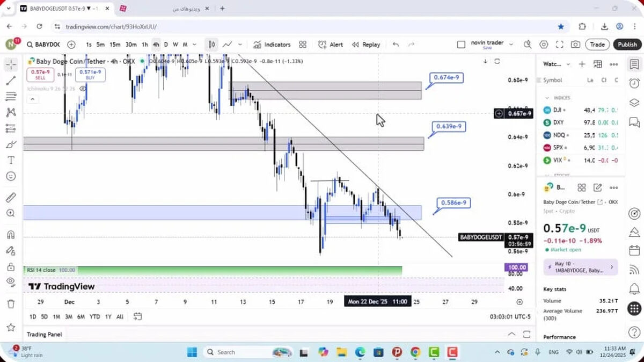Open the forecasting and measurement tools
The height and width of the screenshot is (362, 644).
pyautogui.click(x=11, y=128)
